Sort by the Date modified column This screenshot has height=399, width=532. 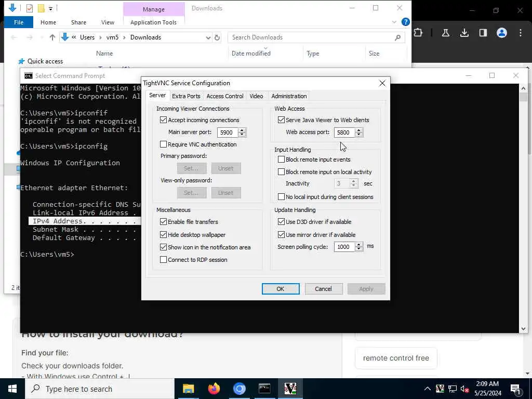pyautogui.click(x=251, y=54)
